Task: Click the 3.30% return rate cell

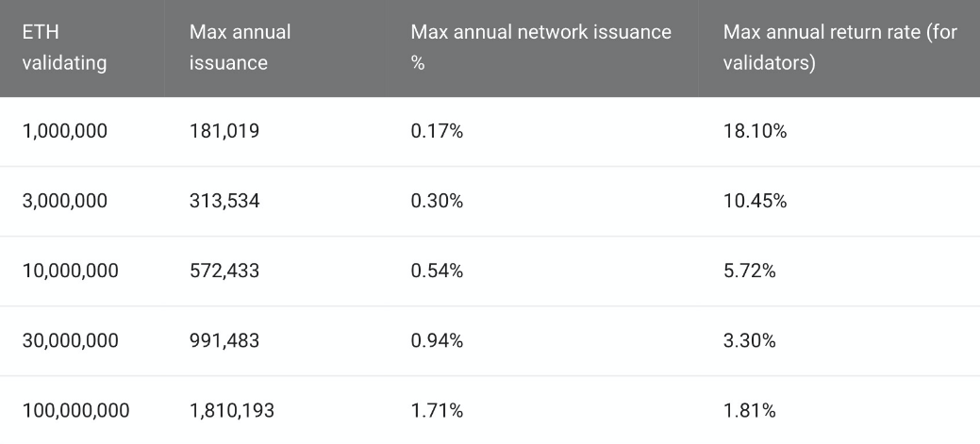Action: pos(749,341)
